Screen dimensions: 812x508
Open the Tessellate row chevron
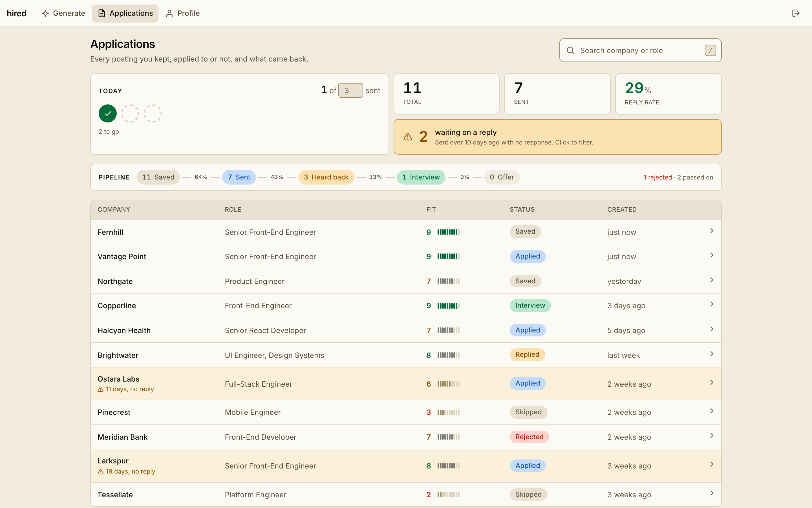click(x=711, y=494)
